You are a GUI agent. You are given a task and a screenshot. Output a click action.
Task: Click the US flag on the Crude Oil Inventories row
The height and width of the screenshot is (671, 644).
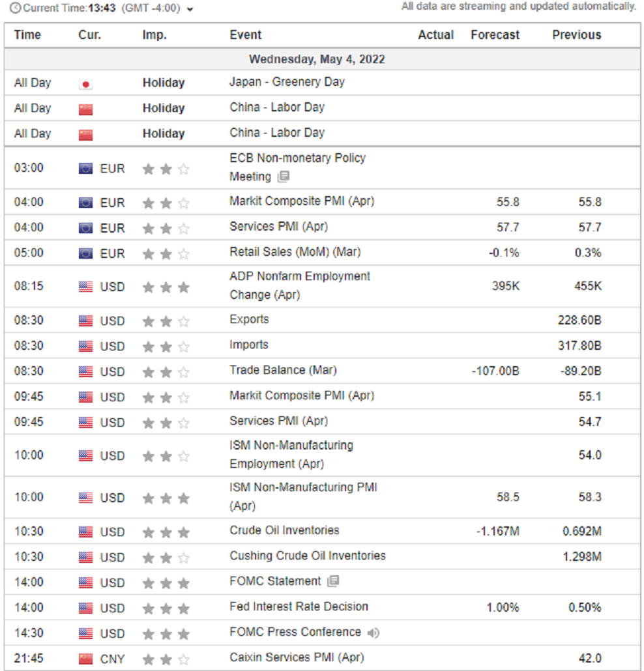pyautogui.click(x=85, y=532)
